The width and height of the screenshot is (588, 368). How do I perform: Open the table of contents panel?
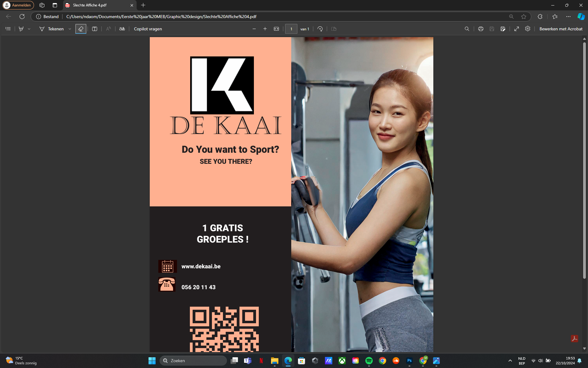(8, 29)
